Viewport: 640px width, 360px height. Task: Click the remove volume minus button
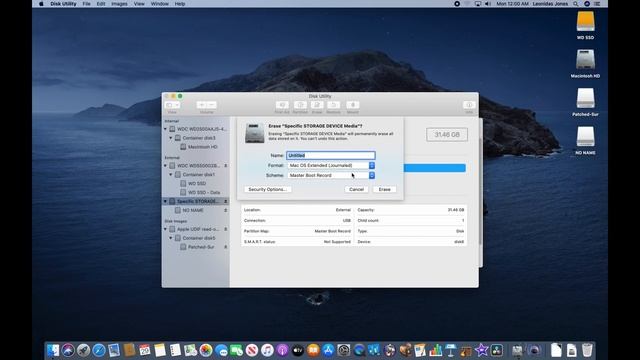click(211, 105)
